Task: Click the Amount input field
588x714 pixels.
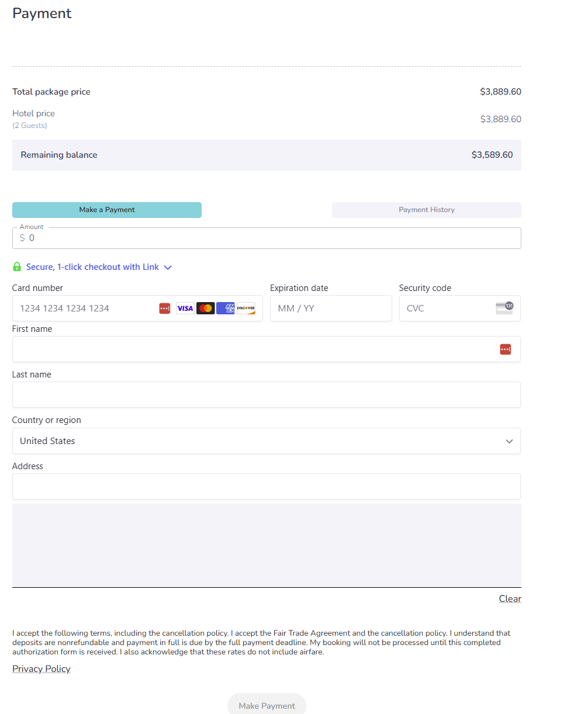Action: click(x=267, y=238)
